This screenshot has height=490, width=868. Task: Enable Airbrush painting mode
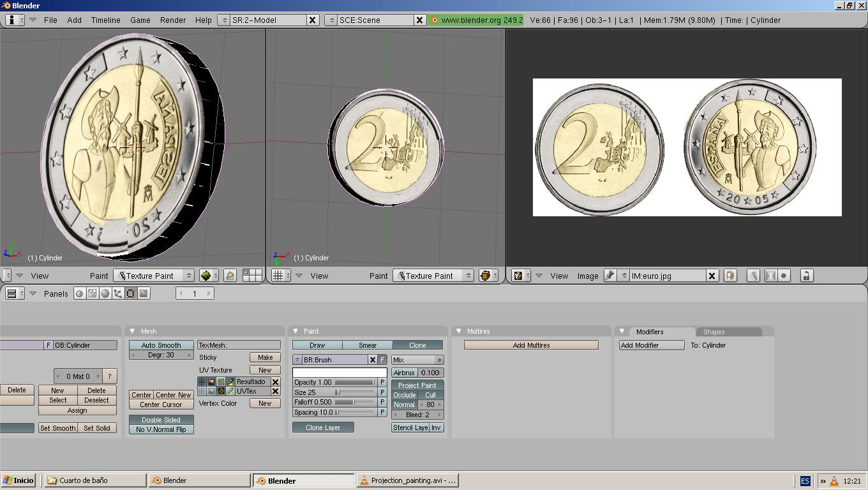click(404, 373)
